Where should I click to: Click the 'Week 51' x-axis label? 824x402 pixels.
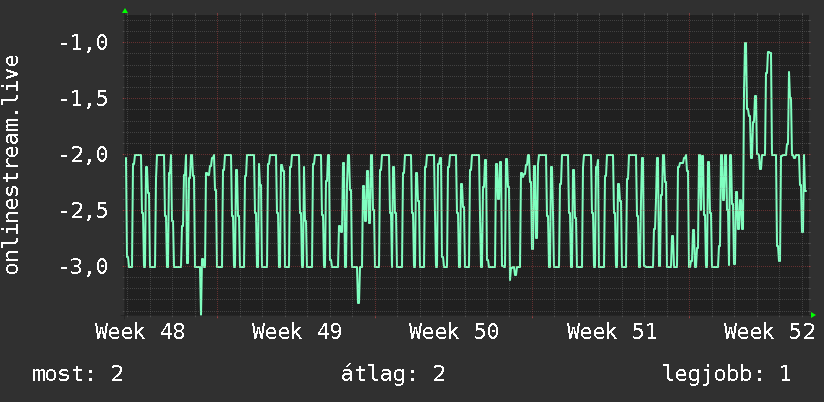(x=612, y=332)
